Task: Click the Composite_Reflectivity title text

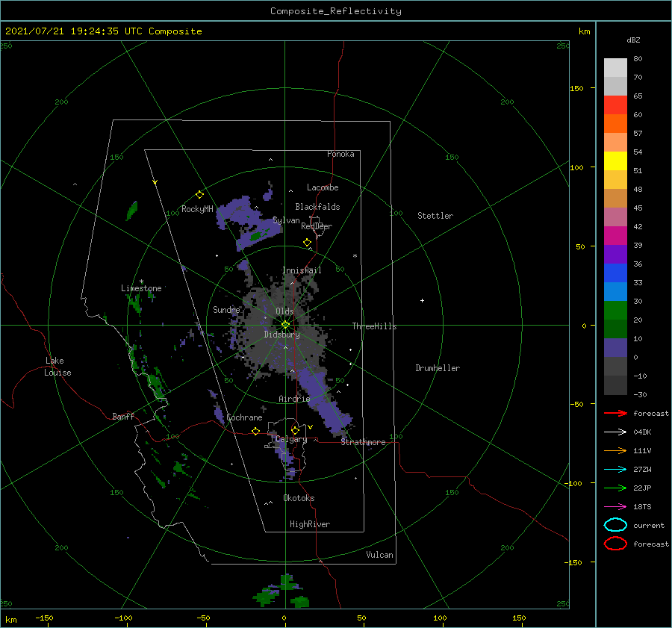Action: (x=336, y=11)
